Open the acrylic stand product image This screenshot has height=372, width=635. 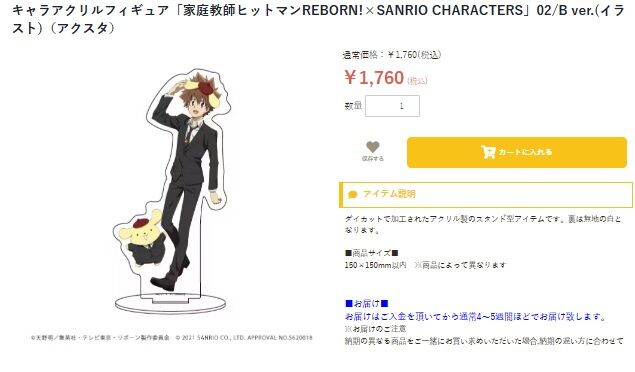pyautogui.click(x=170, y=190)
